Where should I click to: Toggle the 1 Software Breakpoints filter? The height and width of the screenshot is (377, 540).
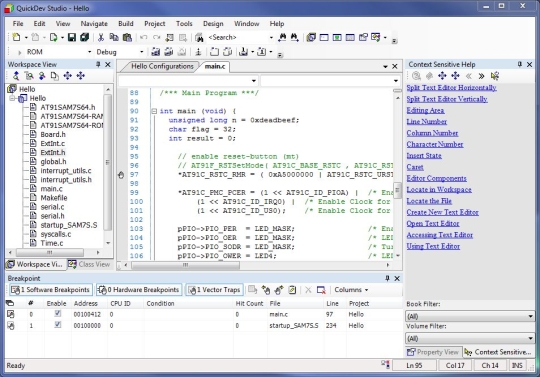coord(51,290)
